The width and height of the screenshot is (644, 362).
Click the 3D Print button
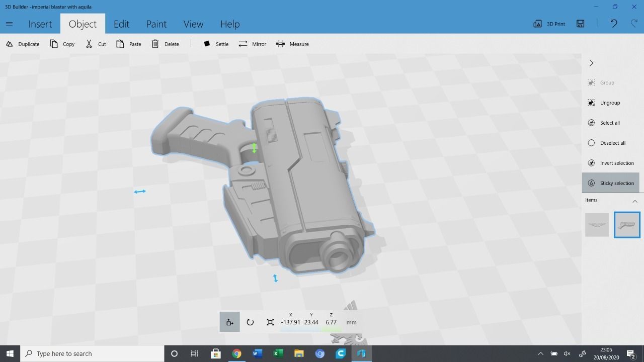tap(549, 24)
